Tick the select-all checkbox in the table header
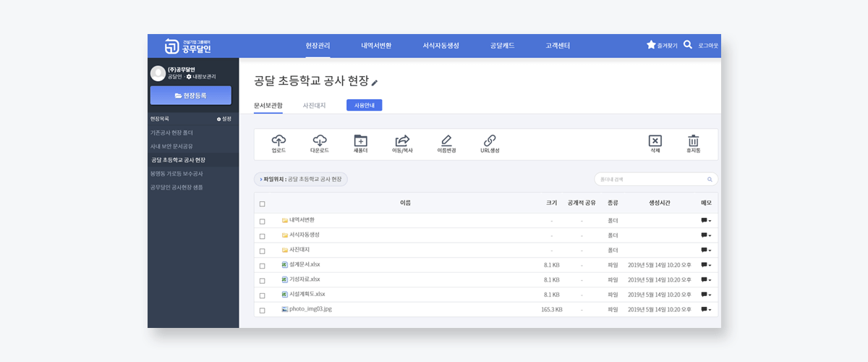Viewport: 868px width, 362px height. pyautogui.click(x=262, y=204)
